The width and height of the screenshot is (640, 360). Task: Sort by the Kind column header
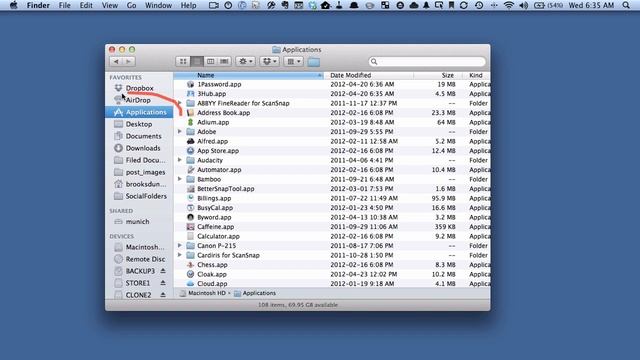pyautogui.click(x=476, y=76)
